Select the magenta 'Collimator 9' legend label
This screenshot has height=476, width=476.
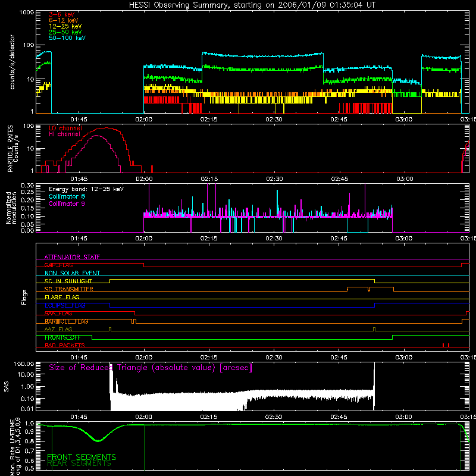coord(67,203)
